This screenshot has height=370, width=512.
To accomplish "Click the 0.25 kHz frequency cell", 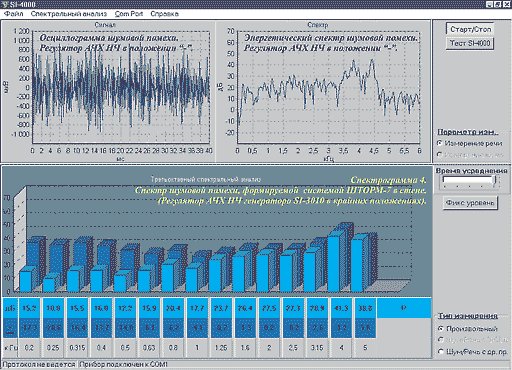I will coord(53,348).
